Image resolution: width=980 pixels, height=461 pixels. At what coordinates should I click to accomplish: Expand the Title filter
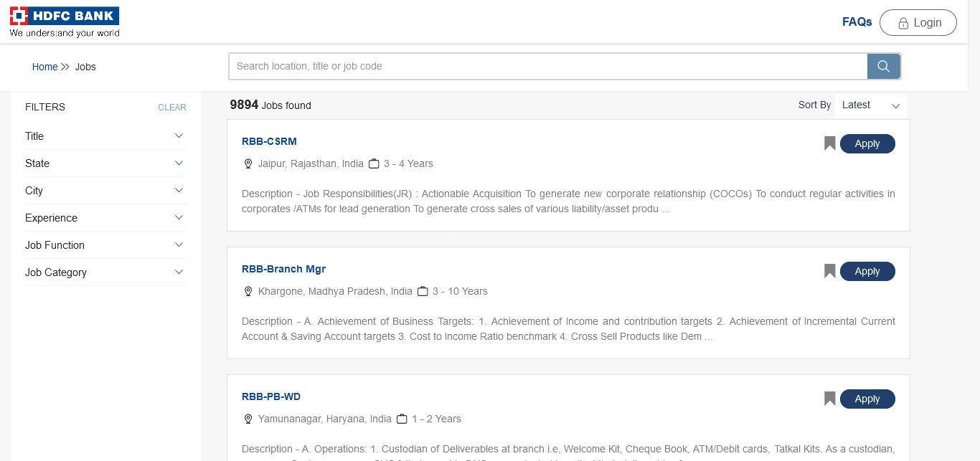(179, 136)
